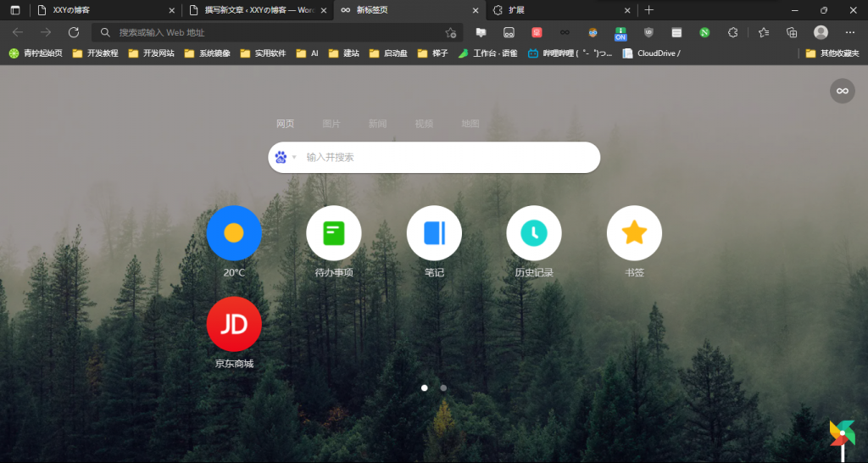Open the Settings and more menu
This screenshot has height=463, width=868.
click(849, 32)
